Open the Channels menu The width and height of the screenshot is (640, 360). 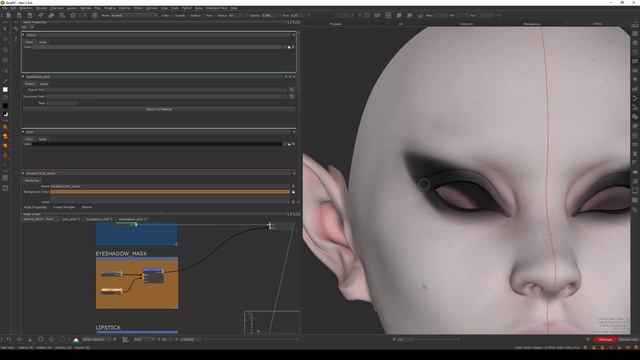(x=57, y=8)
